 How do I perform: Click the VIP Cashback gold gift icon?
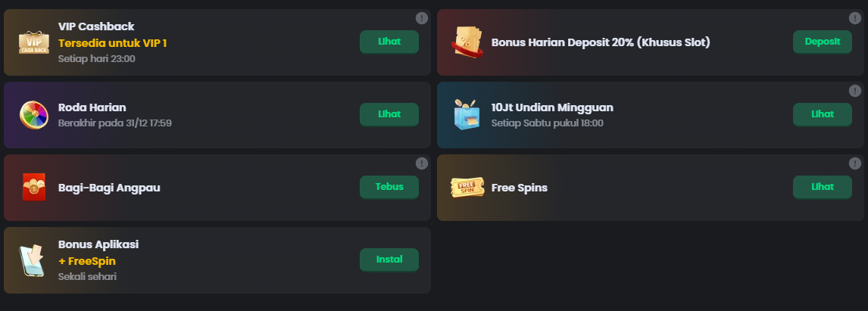34,42
